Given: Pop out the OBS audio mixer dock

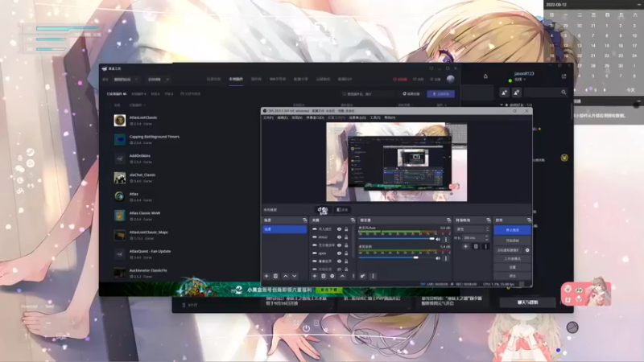Looking at the screenshot, I should (x=448, y=220).
